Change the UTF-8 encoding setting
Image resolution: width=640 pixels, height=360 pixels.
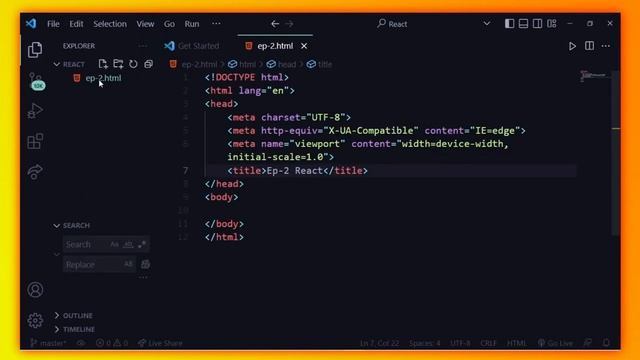tap(460, 343)
